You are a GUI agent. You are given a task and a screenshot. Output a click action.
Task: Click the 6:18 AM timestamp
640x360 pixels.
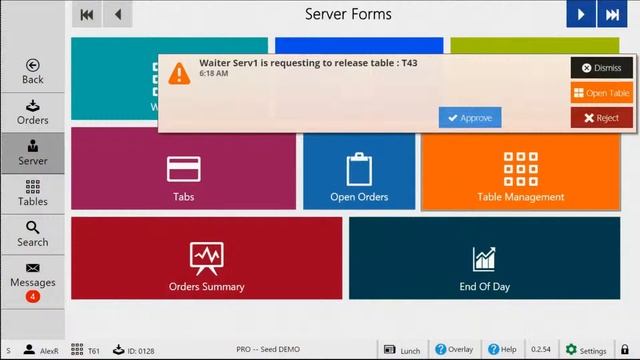tap(213, 73)
